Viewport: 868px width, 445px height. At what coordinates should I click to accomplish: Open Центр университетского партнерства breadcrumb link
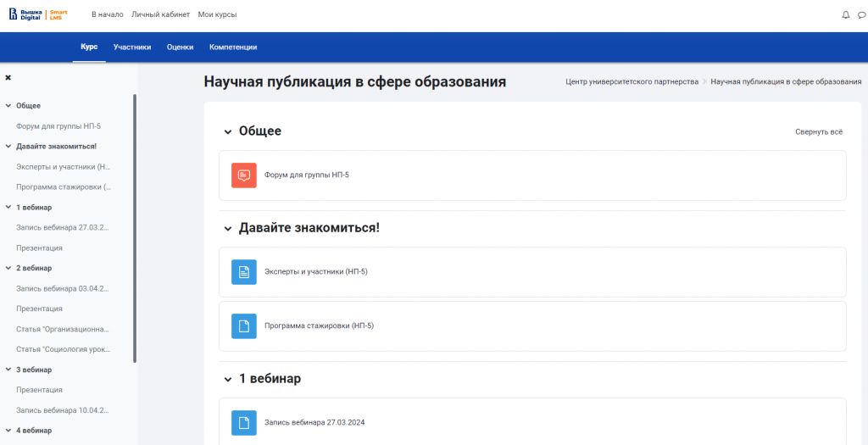(x=632, y=81)
